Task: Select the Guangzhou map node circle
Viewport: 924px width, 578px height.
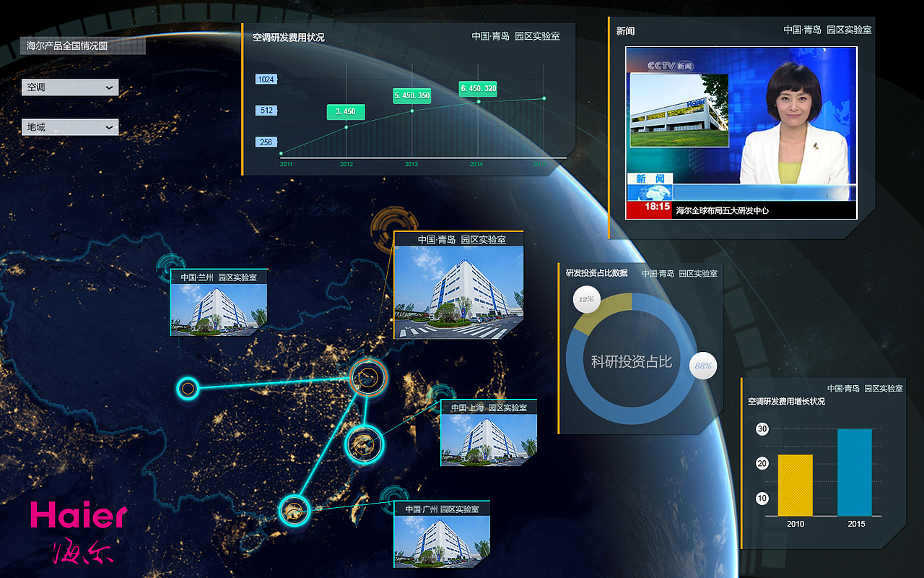Action: pos(294,512)
